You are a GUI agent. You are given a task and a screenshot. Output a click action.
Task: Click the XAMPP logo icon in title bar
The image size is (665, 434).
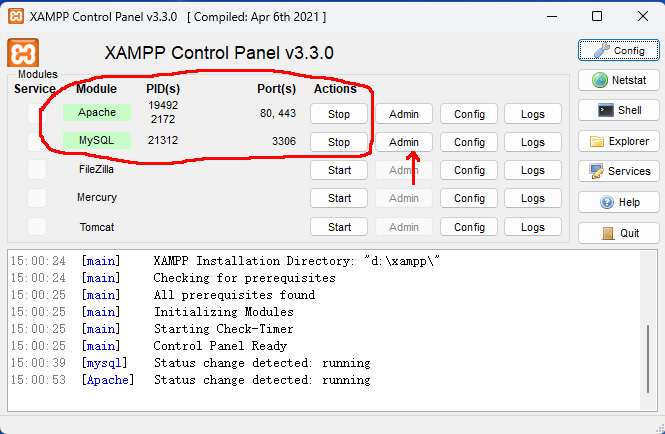[14, 16]
